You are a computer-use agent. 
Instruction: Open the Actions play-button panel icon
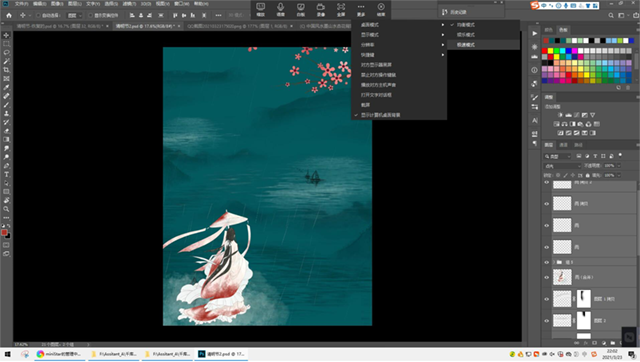click(x=534, y=33)
